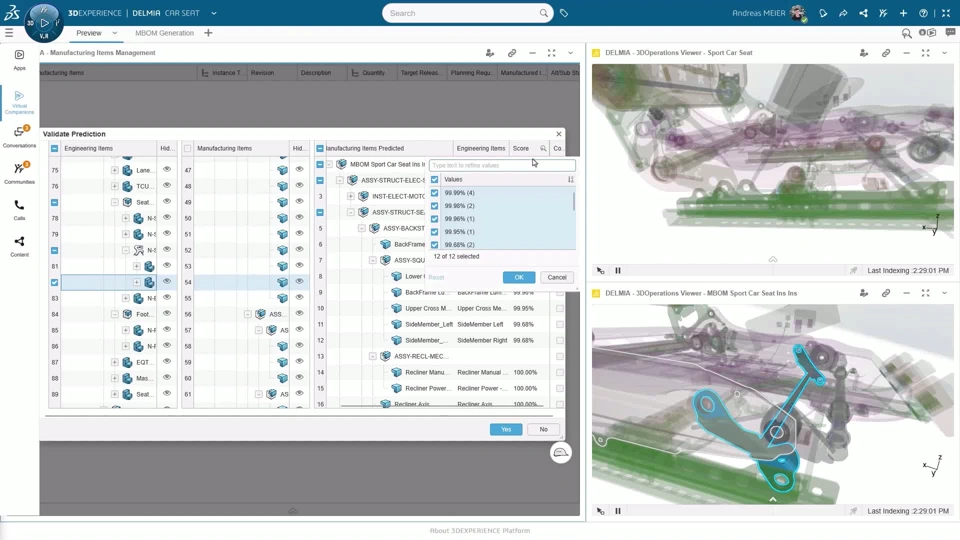Collapse the Foot engineering item row 84
960x540 pixels.
(x=114, y=313)
